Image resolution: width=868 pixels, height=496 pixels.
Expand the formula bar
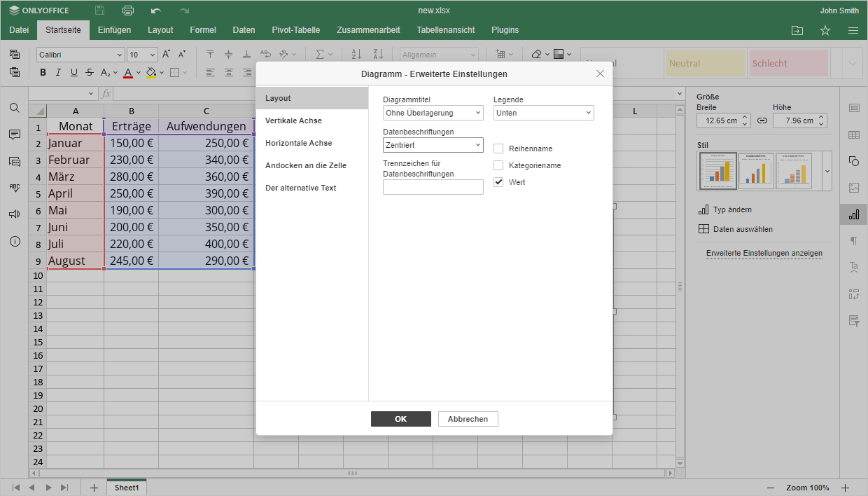680,93
